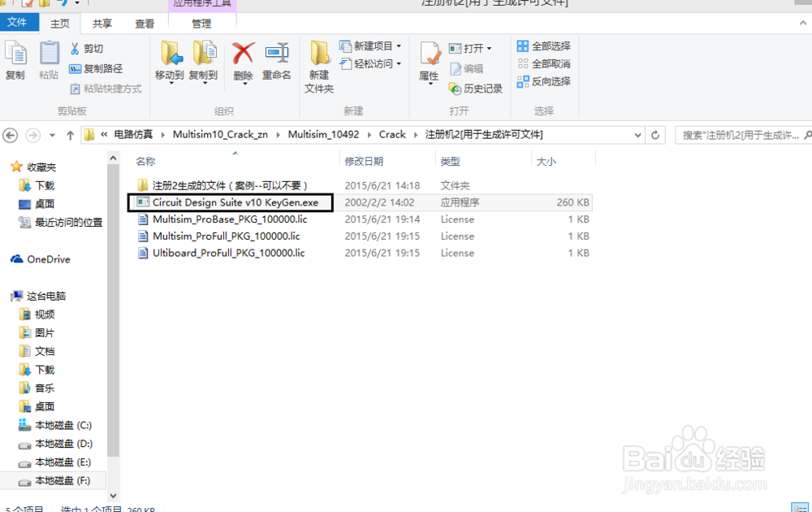Click Invert selection (反向选择)

544,81
